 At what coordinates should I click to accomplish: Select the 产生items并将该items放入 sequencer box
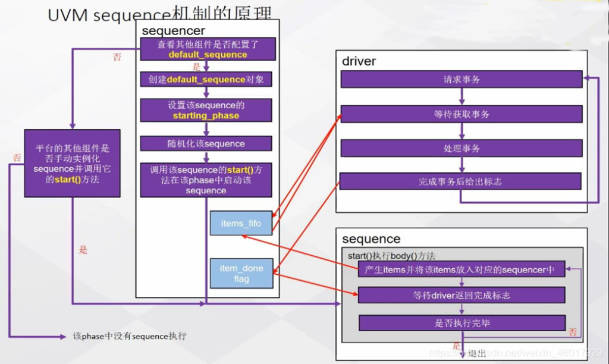tap(461, 270)
